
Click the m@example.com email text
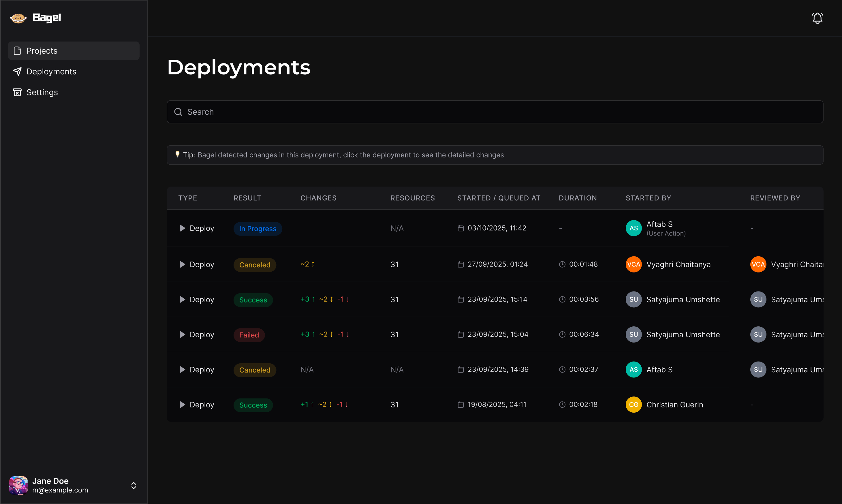point(60,490)
